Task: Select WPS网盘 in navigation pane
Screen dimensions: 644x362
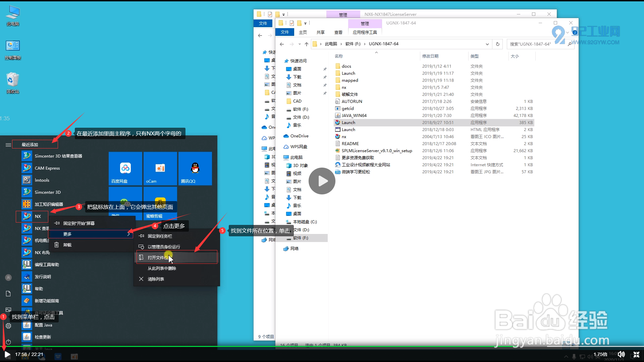Action: point(299,147)
